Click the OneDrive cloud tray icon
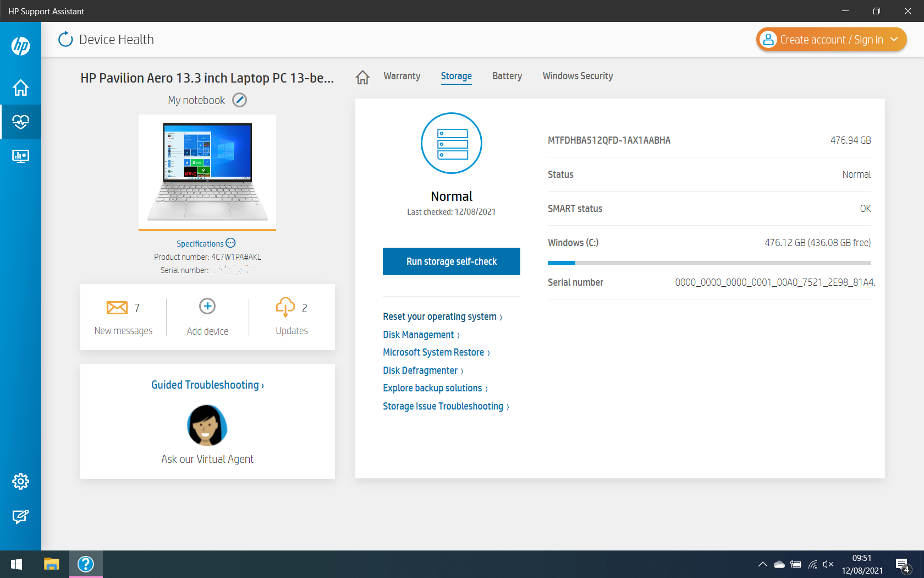 (779, 564)
